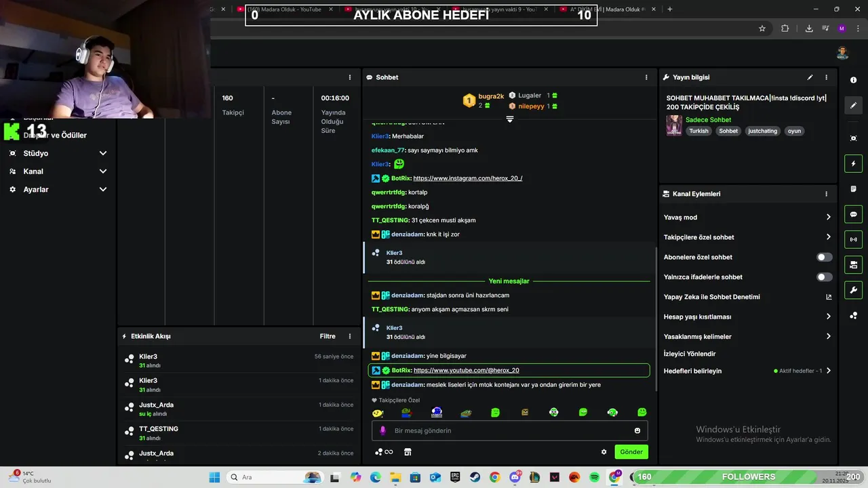Toggle Yalnızca ifadelerle sohbet switch
868x488 pixels.
pos(825,277)
